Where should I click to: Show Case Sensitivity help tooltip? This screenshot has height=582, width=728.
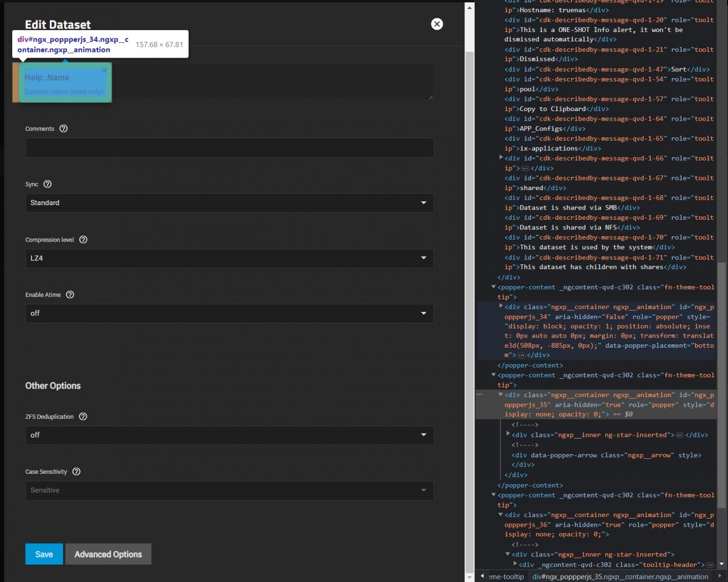coord(77,472)
